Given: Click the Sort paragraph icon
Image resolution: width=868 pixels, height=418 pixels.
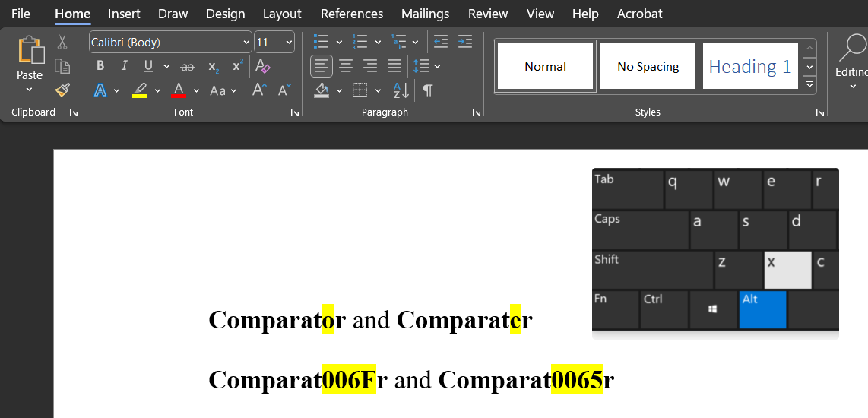Looking at the screenshot, I should pyautogui.click(x=401, y=90).
